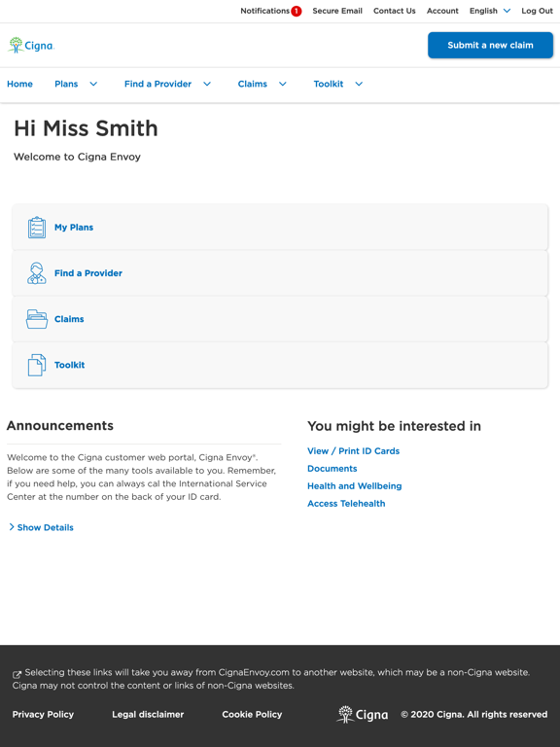The height and width of the screenshot is (747, 560).
Task: Open the Claims card
Action: point(280,319)
